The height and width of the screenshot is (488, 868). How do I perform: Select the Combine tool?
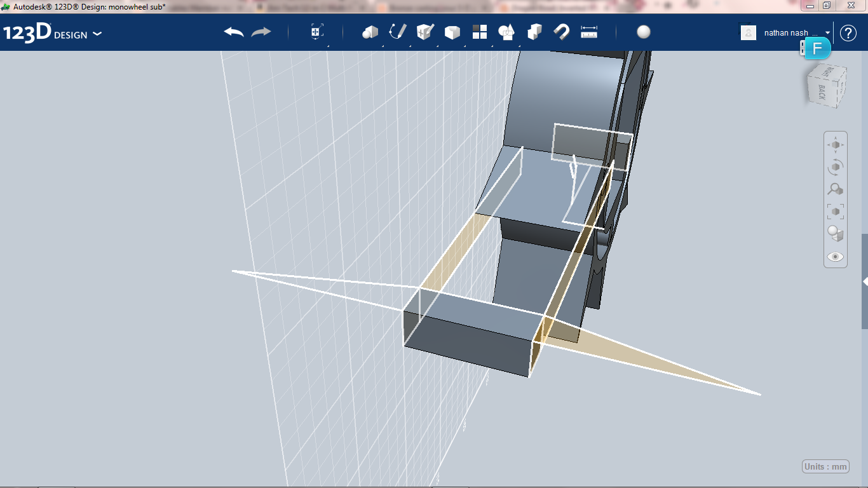[x=534, y=32]
